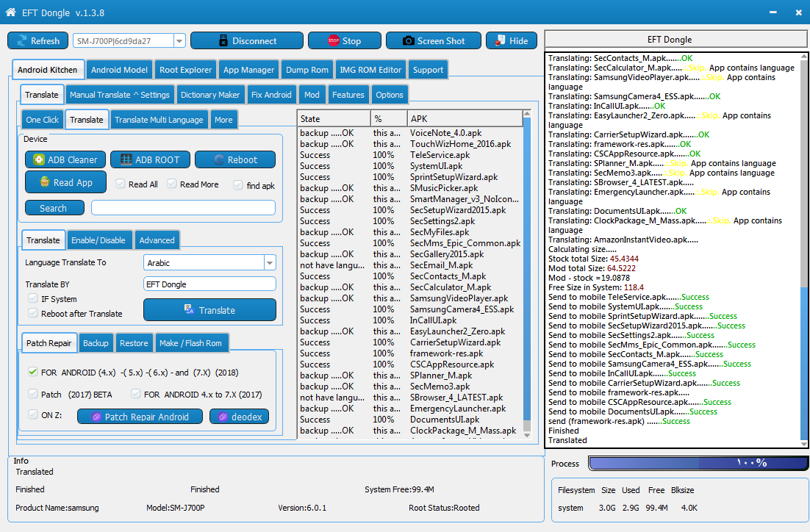Screen dimensions: 810x532
Task: Switch to the Enable/ Disable tab
Action: coord(98,240)
